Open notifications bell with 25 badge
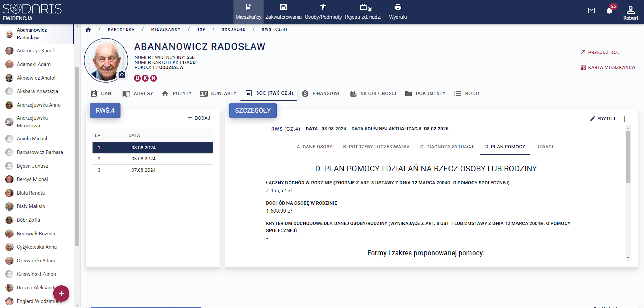 609,10
